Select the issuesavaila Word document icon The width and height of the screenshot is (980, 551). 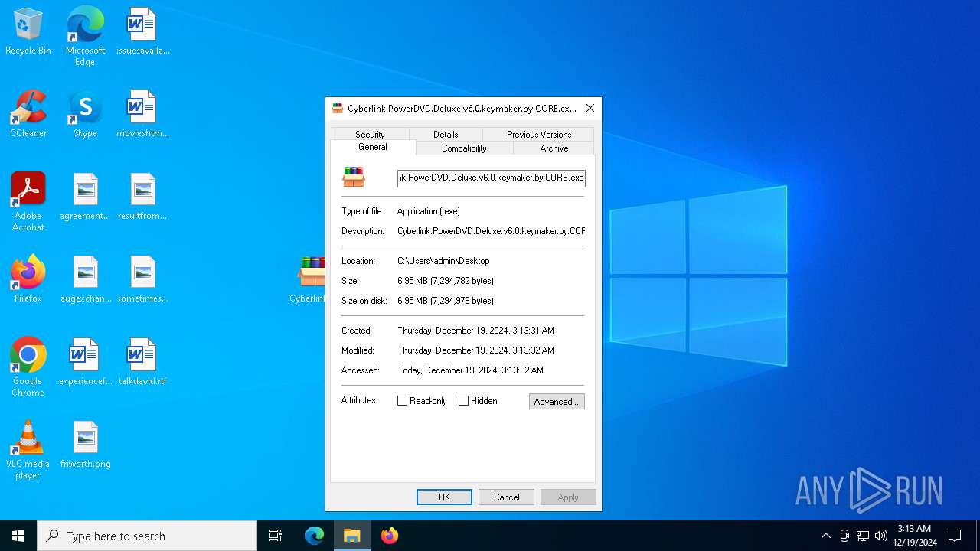(142, 32)
